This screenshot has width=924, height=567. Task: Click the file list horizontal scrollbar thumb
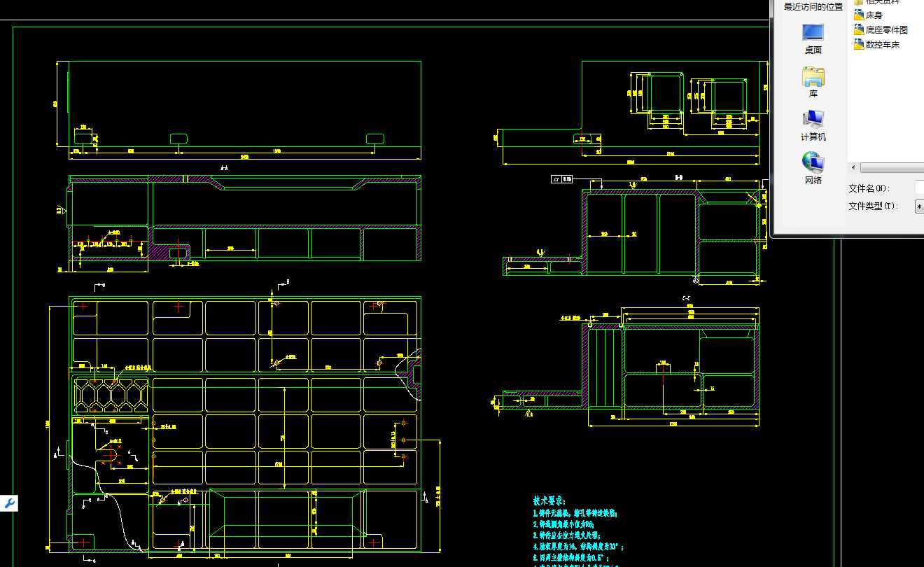(892, 169)
